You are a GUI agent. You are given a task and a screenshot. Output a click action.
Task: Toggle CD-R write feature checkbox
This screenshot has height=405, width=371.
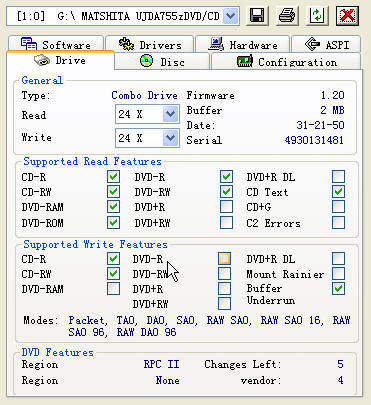click(113, 259)
